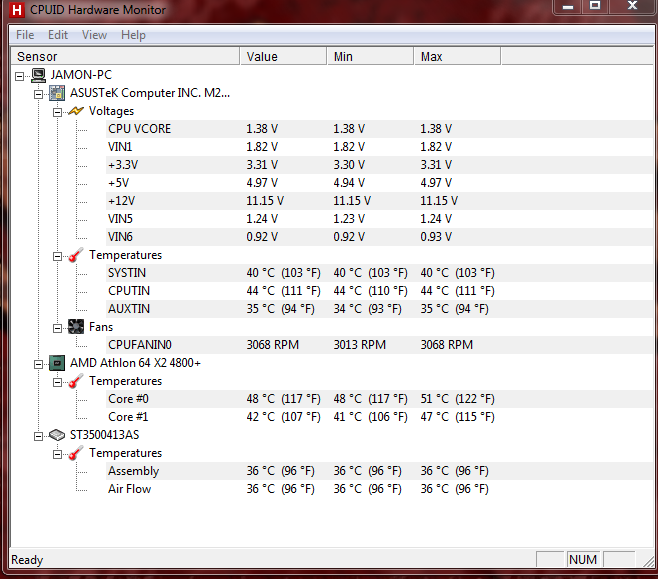The height and width of the screenshot is (579, 658).
Task: Collapse the ST3500413AS drive node
Action: click(38, 436)
